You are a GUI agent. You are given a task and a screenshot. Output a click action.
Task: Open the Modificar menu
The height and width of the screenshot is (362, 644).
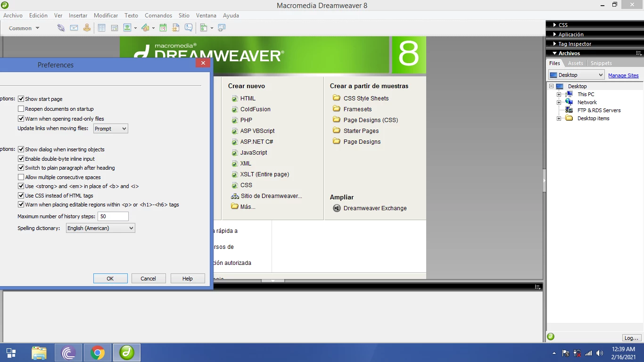coord(106,16)
